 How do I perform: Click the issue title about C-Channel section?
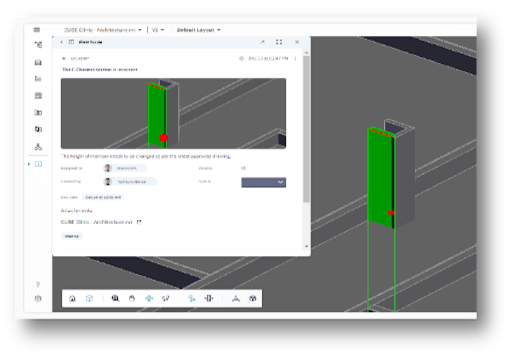(99, 69)
